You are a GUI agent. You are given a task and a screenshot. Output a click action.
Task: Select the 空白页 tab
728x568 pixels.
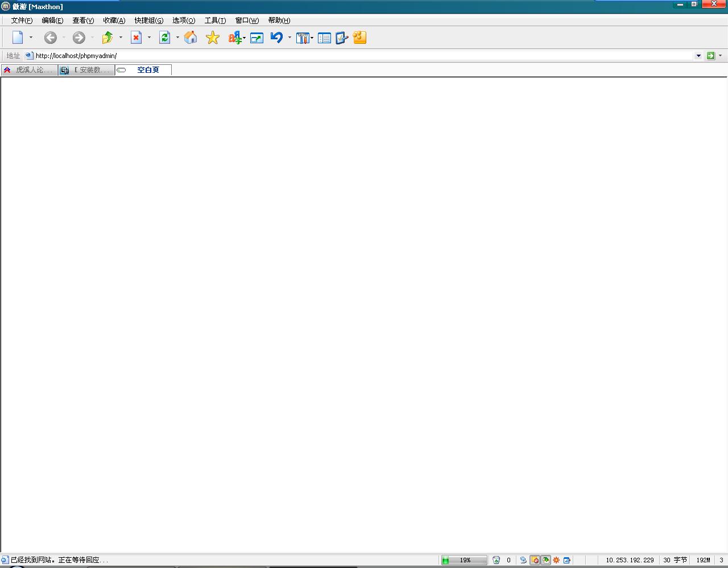coord(143,70)
